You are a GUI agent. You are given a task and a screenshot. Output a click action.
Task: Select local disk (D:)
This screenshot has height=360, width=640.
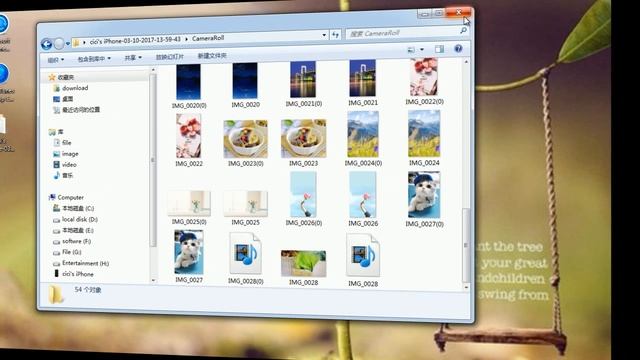click(x=75, y=219)
